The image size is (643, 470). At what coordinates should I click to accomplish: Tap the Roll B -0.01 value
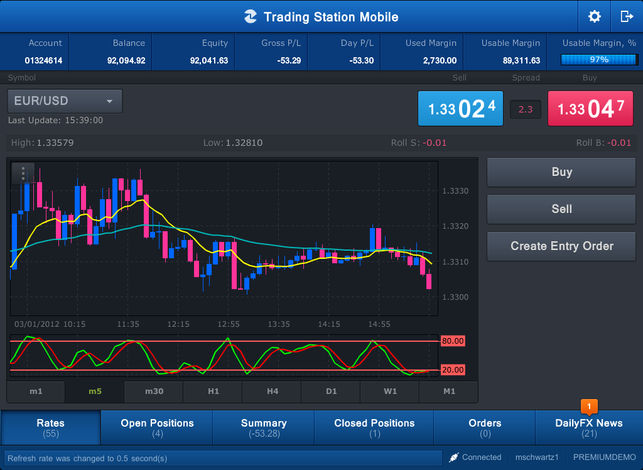tap(619, 143)
